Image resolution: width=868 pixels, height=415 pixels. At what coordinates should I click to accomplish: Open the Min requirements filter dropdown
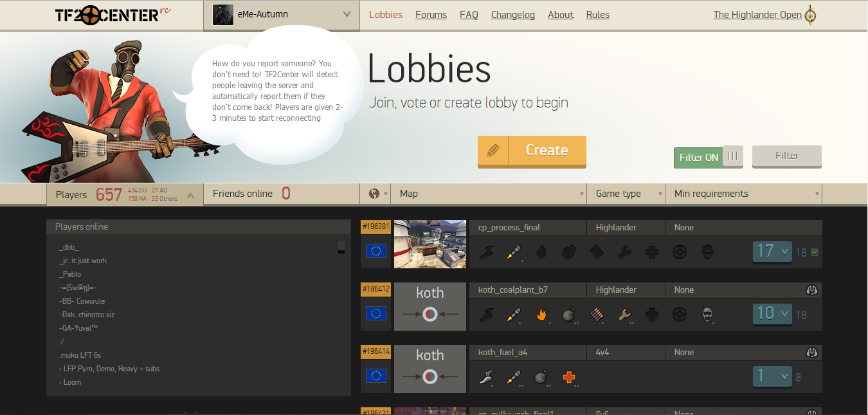click(744, 194)
